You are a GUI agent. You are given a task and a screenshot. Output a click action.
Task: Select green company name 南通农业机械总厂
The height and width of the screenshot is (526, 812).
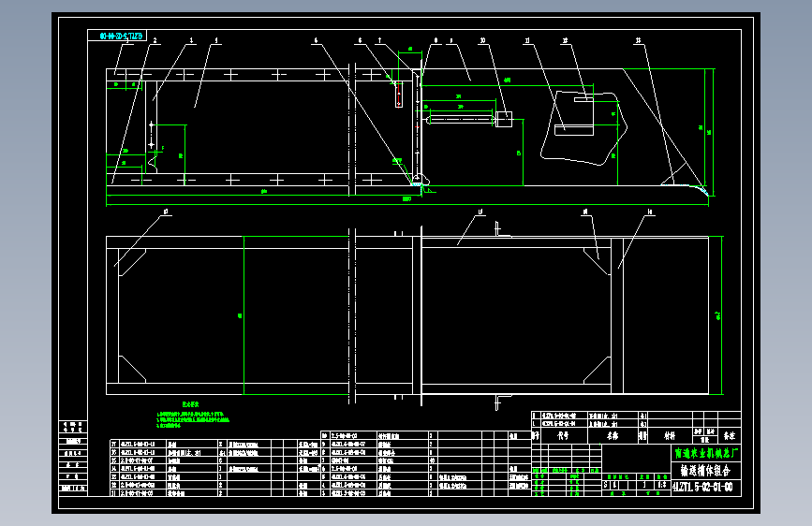(x=706, y=454)
